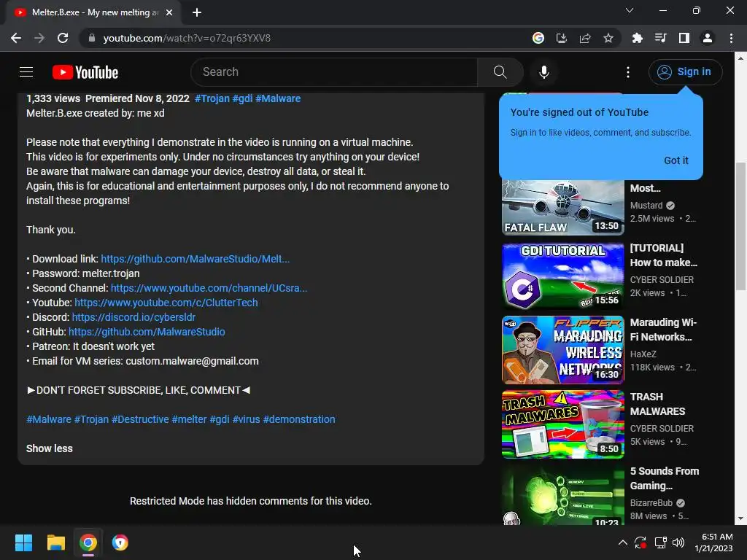Install app via the address bar icon
This screenshot has width=747, height=560.
pos(562,38)
